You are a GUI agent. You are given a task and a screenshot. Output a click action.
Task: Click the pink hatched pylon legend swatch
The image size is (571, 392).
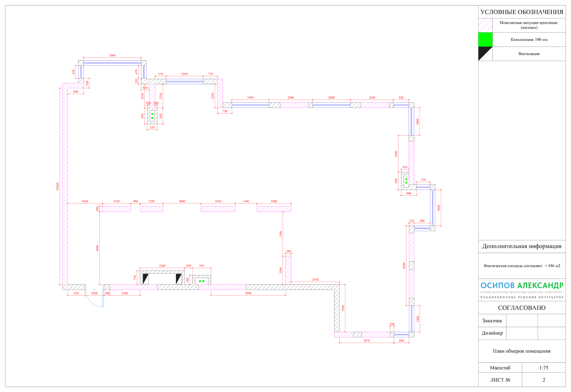[x=485, y=25]
